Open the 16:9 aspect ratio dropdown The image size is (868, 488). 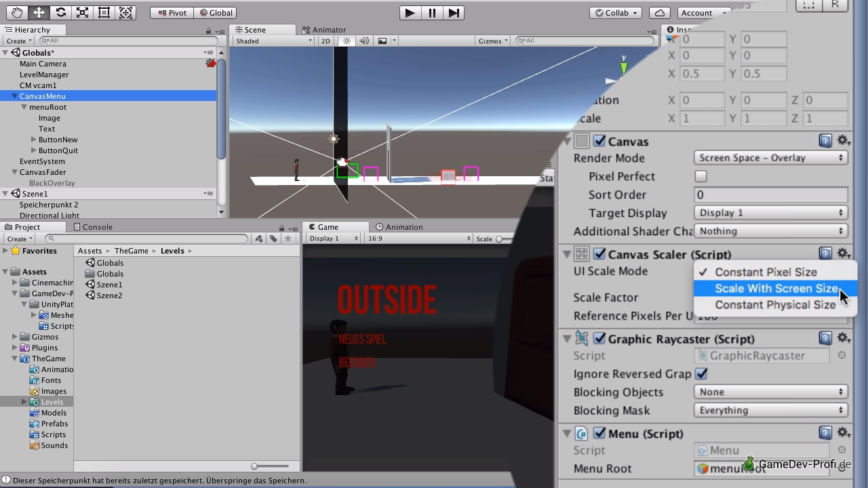click(x=419, y=239)
